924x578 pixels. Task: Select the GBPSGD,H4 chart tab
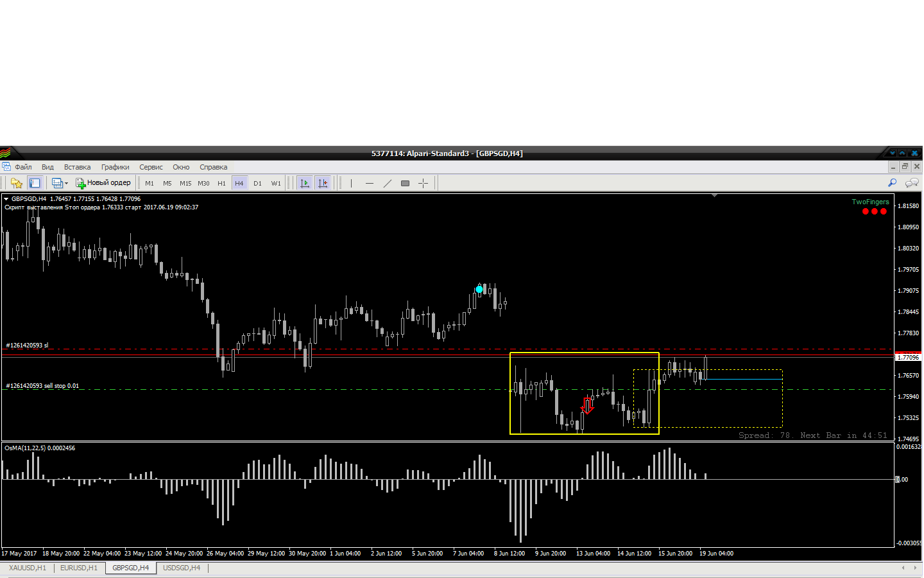[131, 568]
